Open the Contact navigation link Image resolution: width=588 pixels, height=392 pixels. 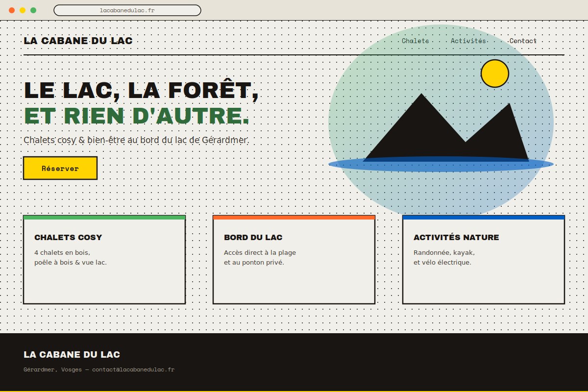[523, 41]
